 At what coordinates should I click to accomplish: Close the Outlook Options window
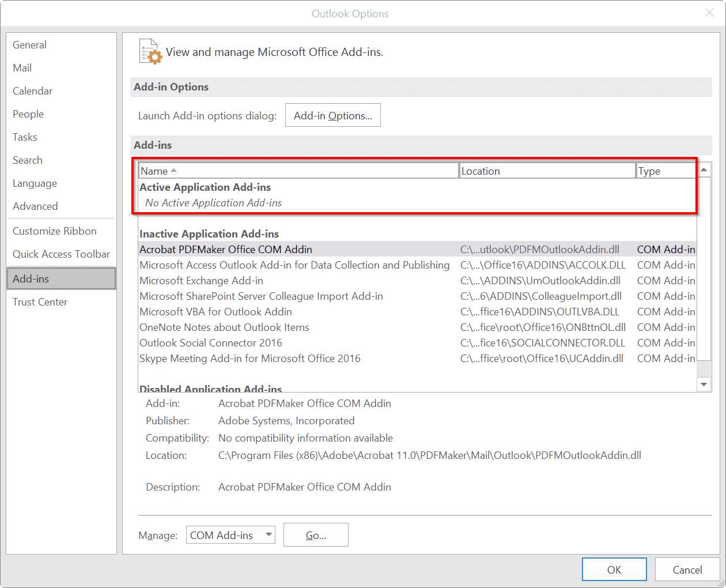coord(709,13)
